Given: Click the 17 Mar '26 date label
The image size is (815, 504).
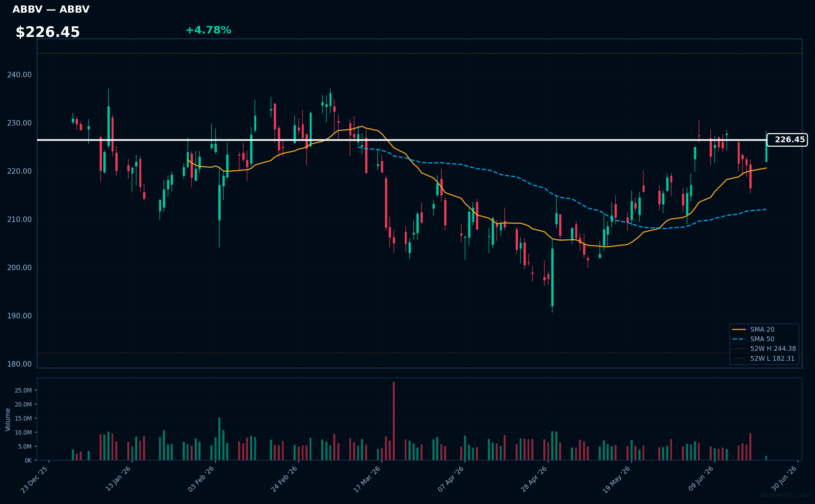Looking at the screenshot, I should pos(367,479).
